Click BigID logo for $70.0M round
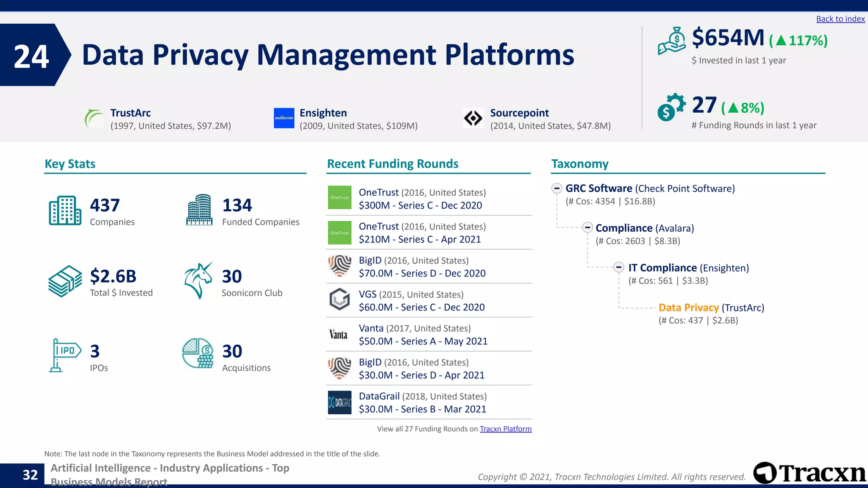Screen dimensions: 868x488 coord(339,266)
